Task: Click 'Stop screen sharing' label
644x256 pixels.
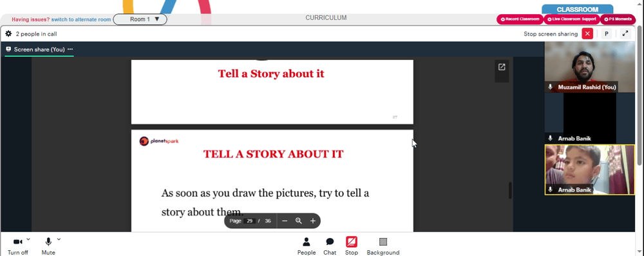Action: pyautogui.click(x=551, y=34)
